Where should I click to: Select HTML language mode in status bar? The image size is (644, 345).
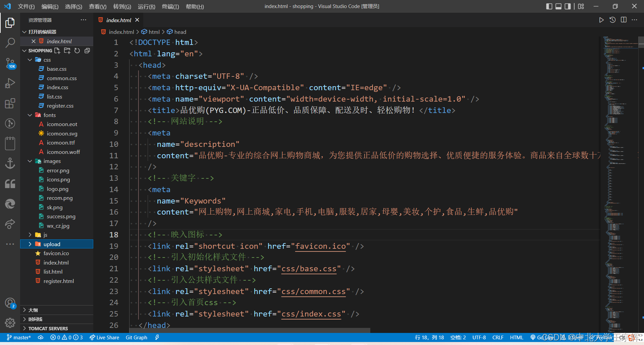coord(517,337)
